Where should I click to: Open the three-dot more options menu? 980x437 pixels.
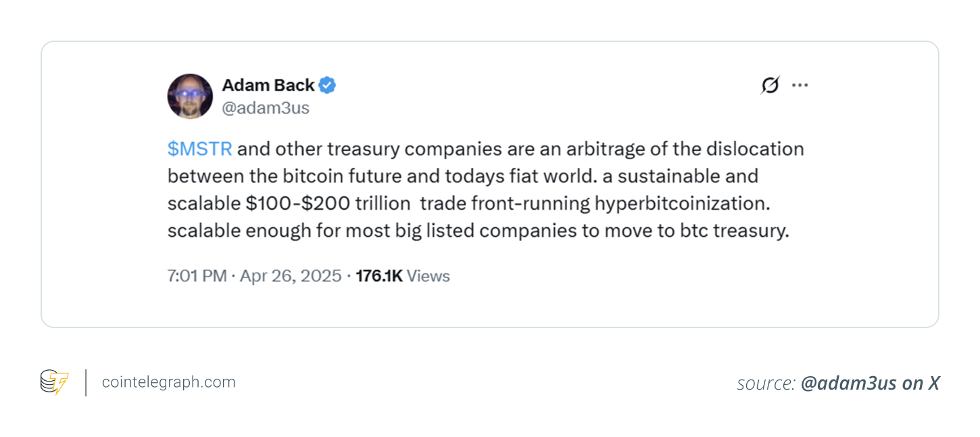pos(800,85)
